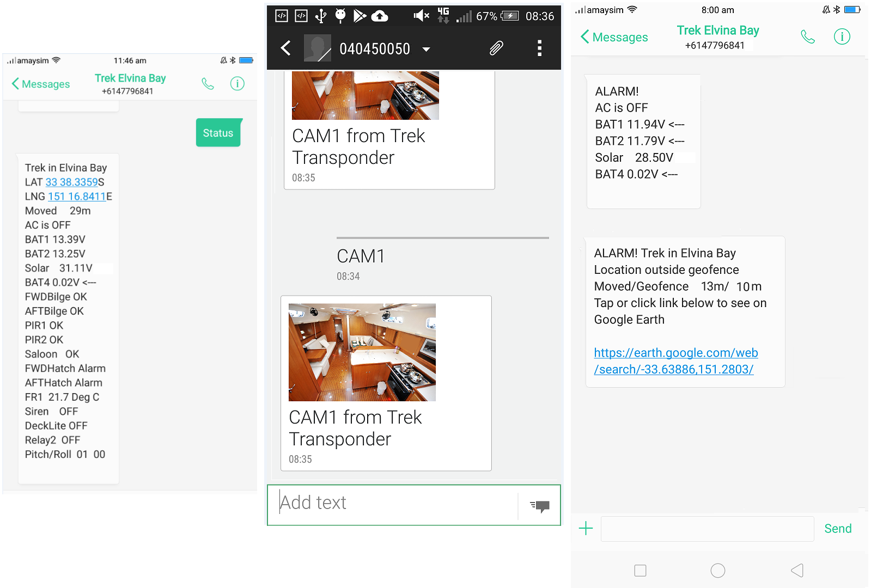
Task: Focus the Add text input field
Action: pos(393,505)
